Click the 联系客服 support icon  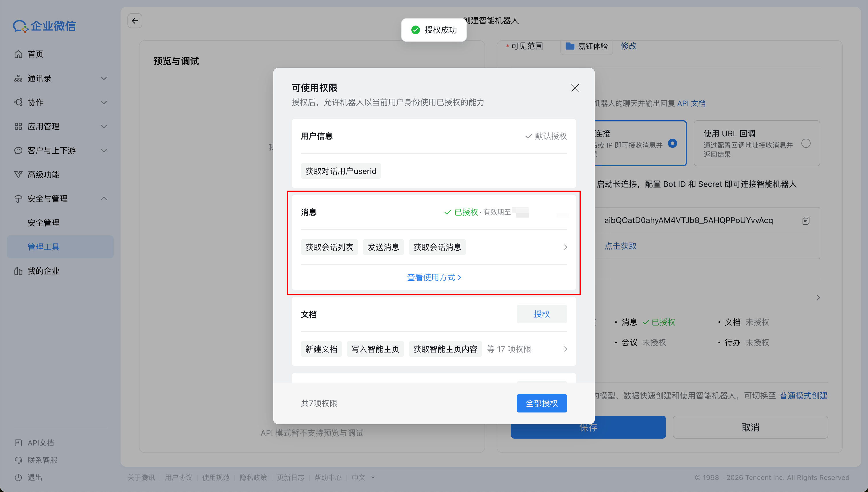click(19, 460)
